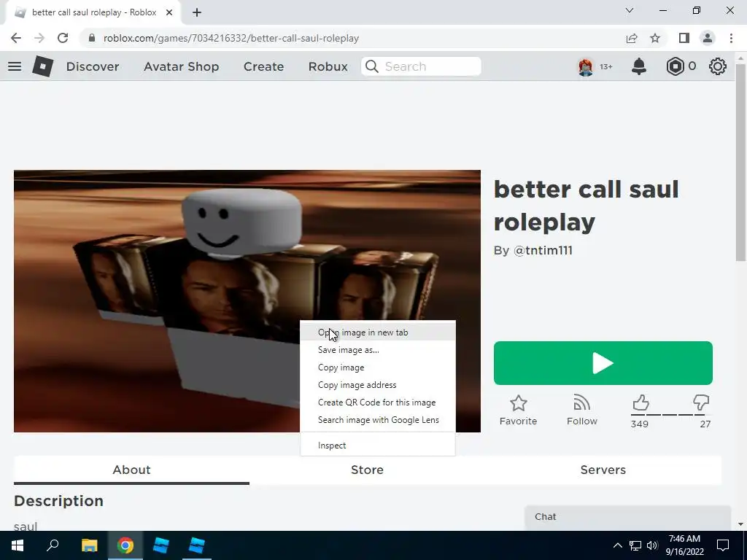Open the Robux page link
The width and height of the screenshot is (747, 560).
[328, 66]
